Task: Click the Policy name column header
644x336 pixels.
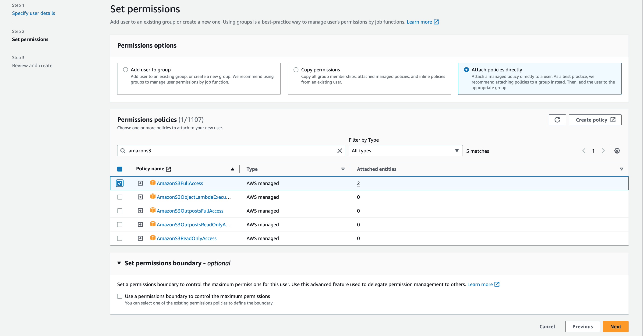Action: tap(150, 169)
